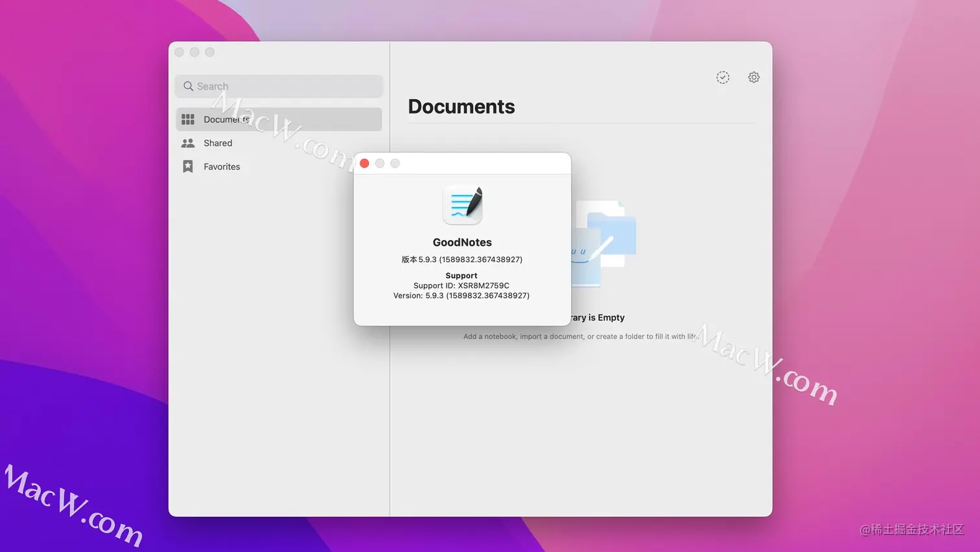Click Support ID: XSR8M2759C text
Image resolution: width=980 pixels, height=552 pixels.
[461, 285]
